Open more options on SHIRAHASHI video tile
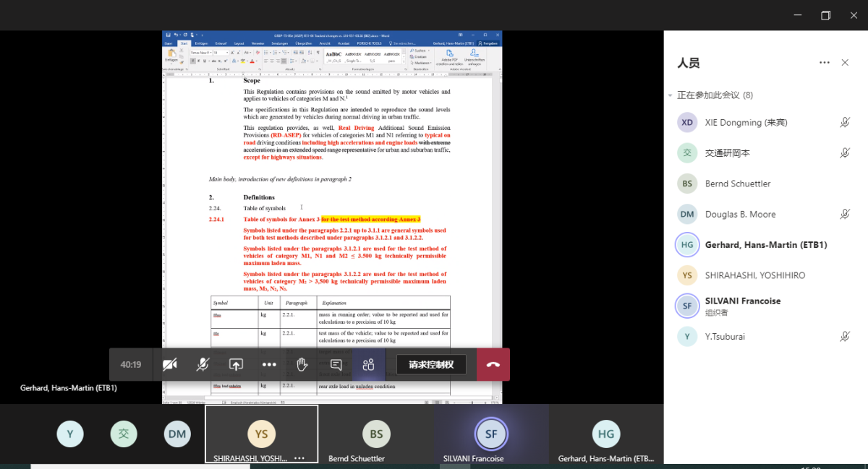 pyautogui.click(x=299, y=458)
